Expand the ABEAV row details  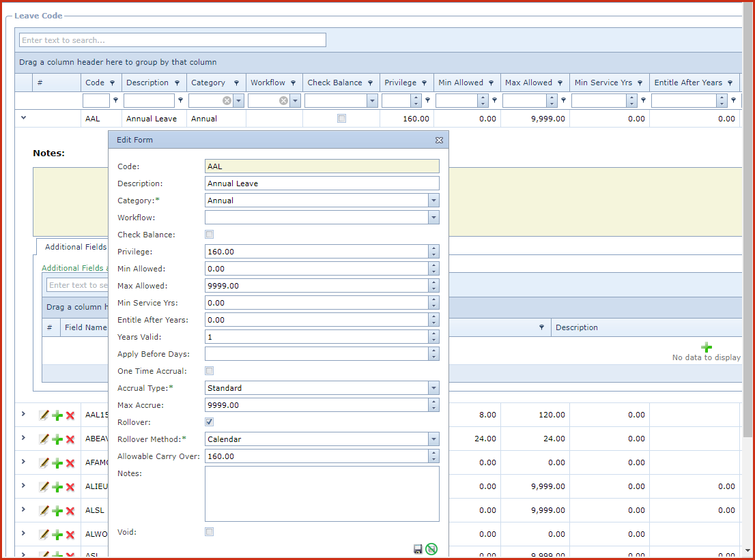pyautogui.click(x=23, y=438)
